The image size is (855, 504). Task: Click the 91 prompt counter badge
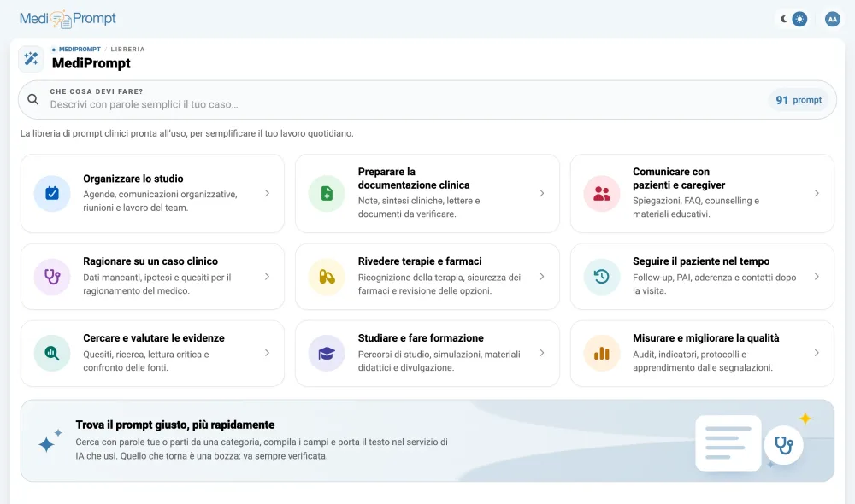click(799, 100)
